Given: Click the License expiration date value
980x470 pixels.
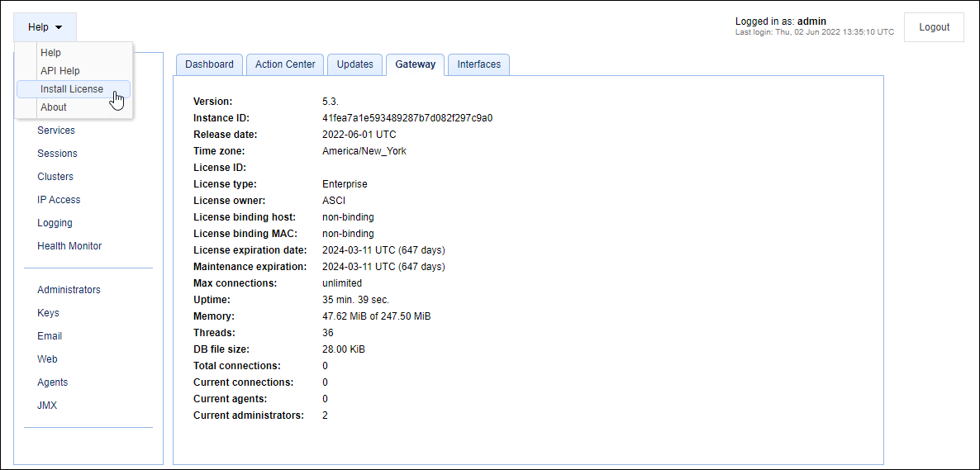Looking at the screenshot, I should (x=383, y=250).
